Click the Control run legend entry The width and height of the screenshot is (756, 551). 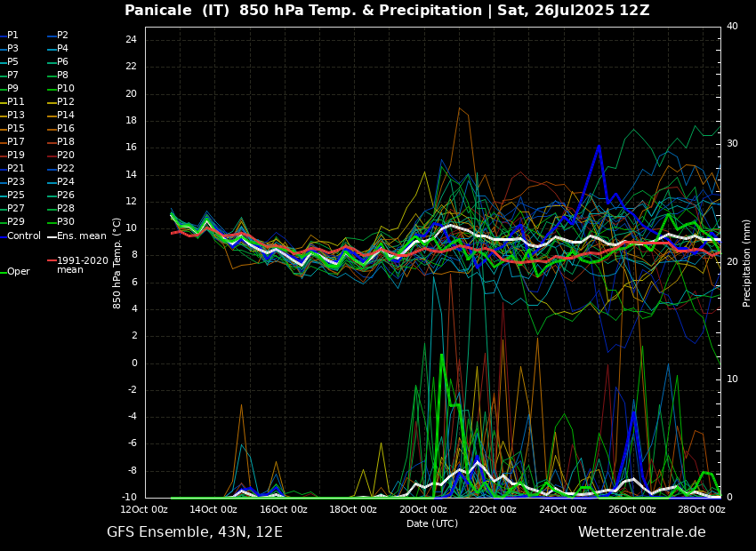coord(24,236)
